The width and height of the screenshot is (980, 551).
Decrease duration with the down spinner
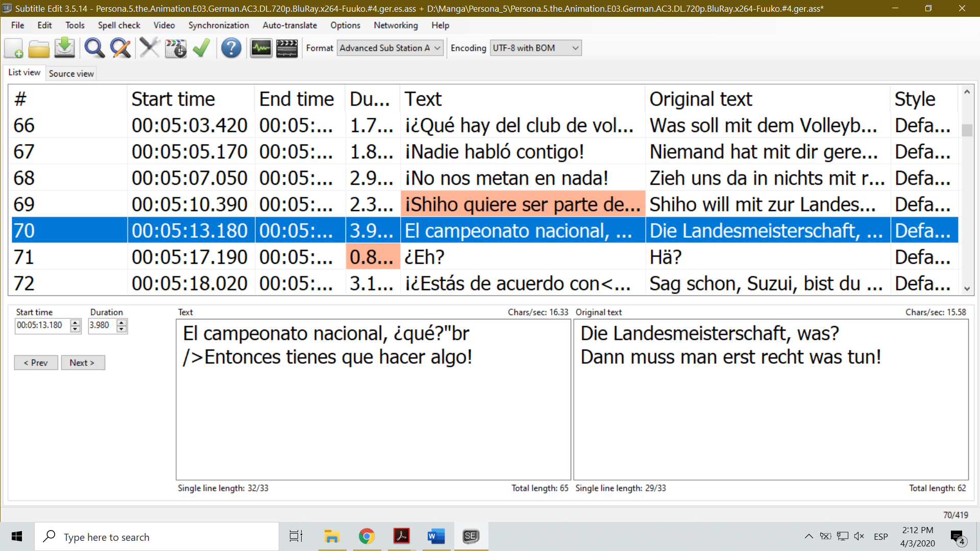(x=121, y=329)
